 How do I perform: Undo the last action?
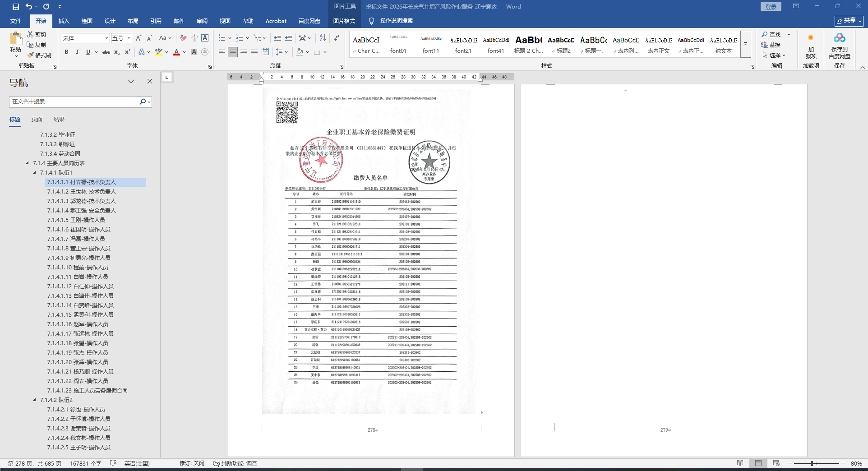point(29,7)
